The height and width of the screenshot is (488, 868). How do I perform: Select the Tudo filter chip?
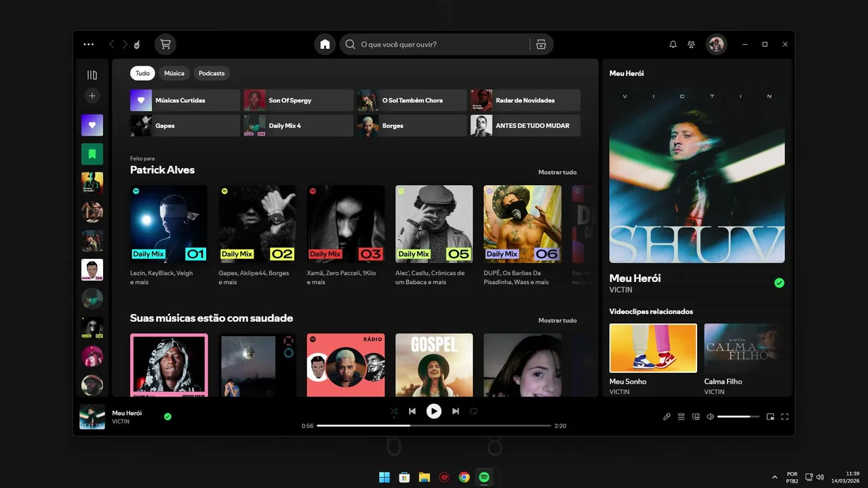point(142,73)
